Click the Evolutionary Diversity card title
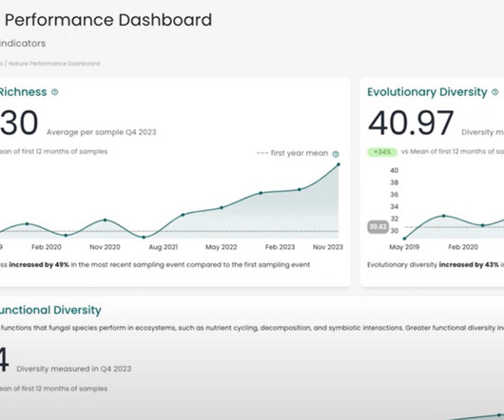This screenshot has width=504, height=420. [427, 92]
